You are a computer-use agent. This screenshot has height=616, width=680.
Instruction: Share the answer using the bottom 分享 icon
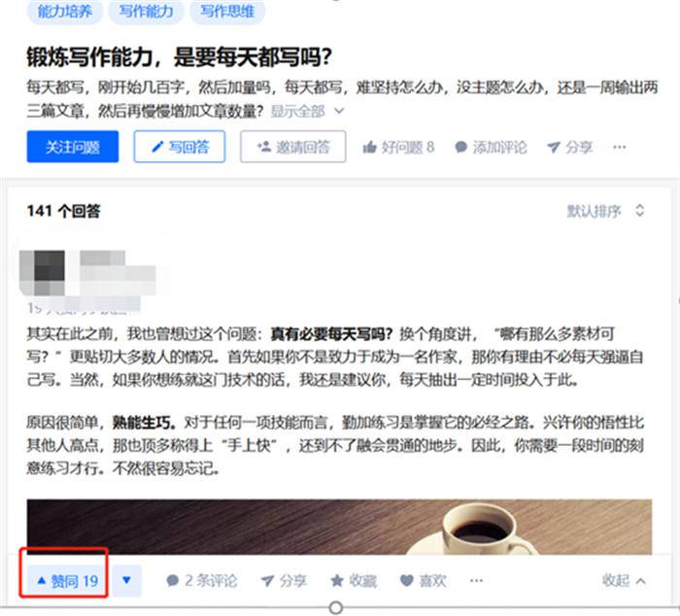(x=267, y=580)
